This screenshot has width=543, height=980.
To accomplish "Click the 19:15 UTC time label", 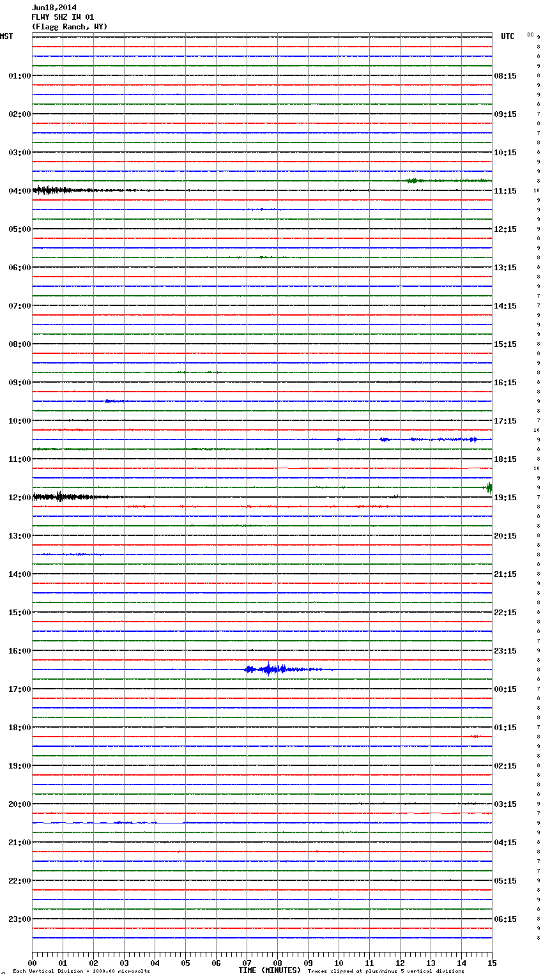I will click(x=505, y=498).
